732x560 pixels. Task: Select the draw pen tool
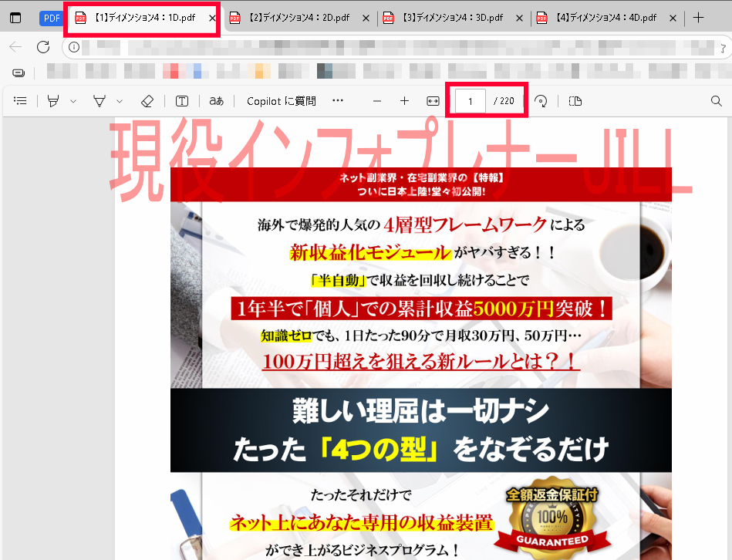tap(100, 101)
